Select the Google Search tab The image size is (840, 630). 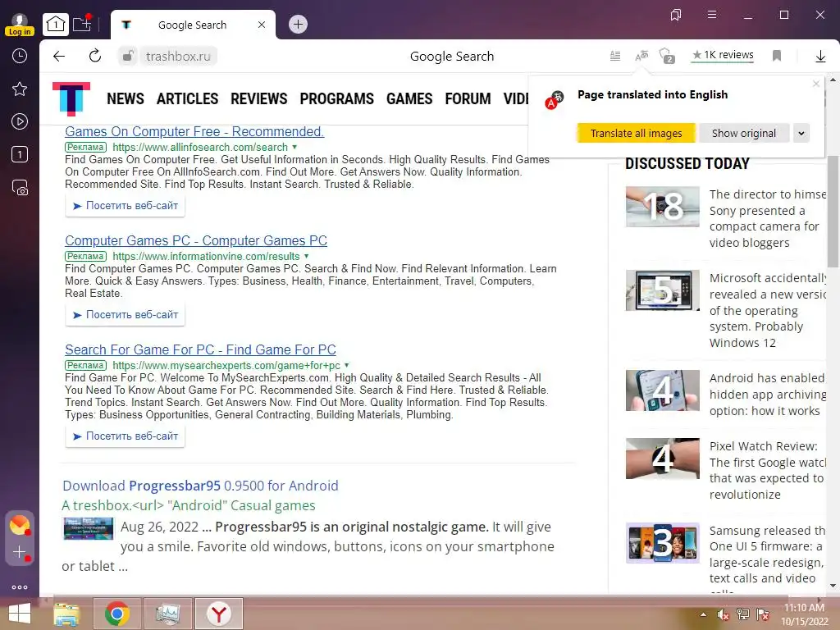193,25
